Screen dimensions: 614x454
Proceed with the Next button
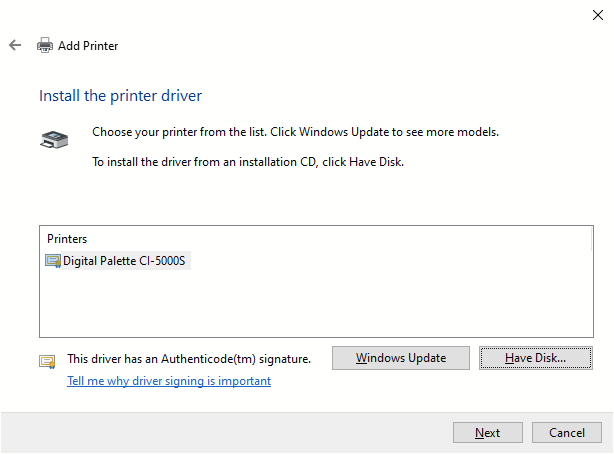(488, 432)
